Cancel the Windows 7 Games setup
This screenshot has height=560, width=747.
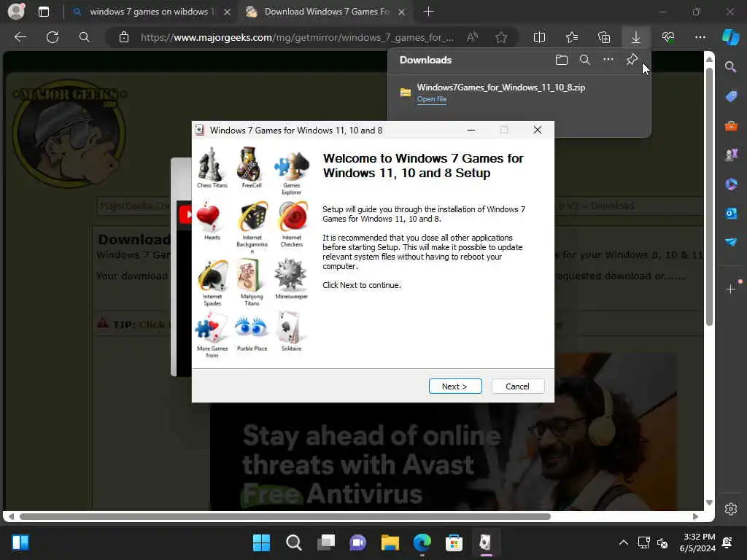517,386
